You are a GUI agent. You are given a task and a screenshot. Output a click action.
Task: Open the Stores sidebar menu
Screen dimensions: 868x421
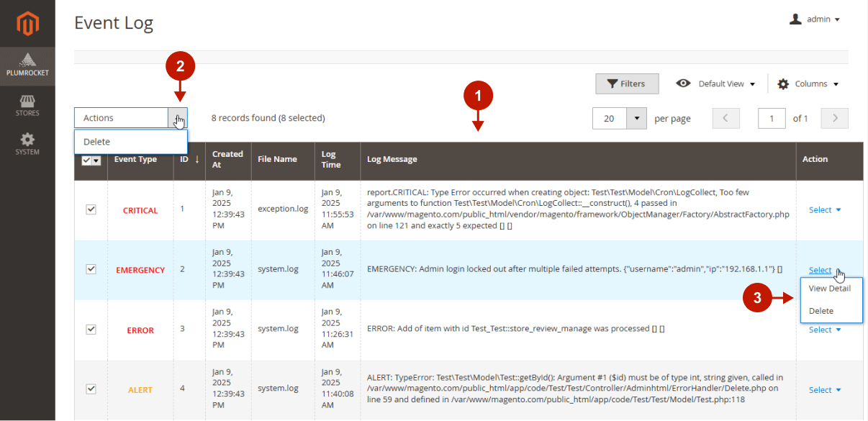pyautogui.click(x=27, y=105)
